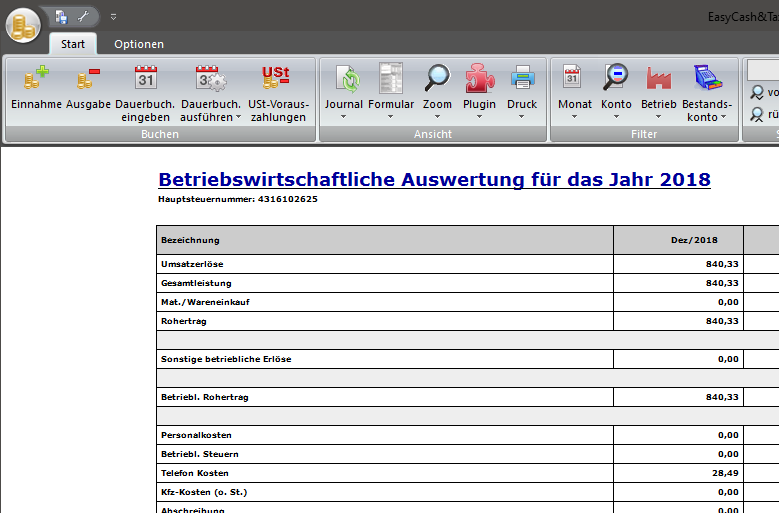This screenshot has width=779, height=513.
Task: Click USt-Vorauszahlungen icon
Action: tap(276, 78)
